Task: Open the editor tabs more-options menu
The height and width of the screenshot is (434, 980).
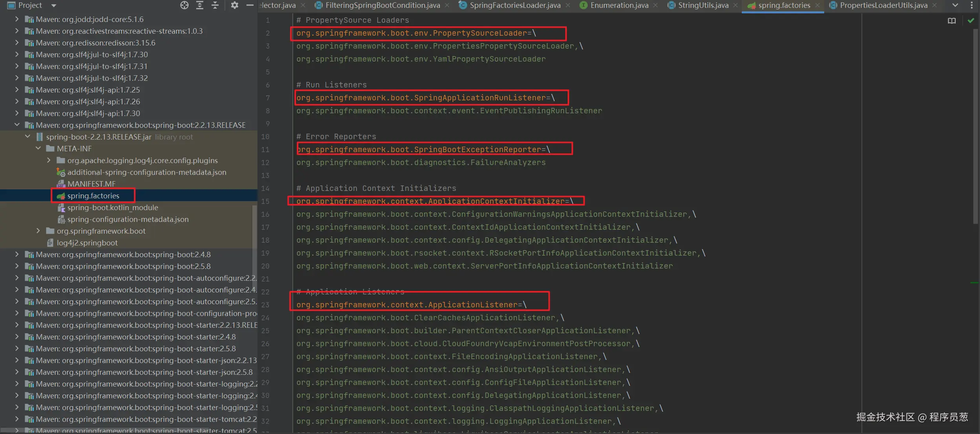Action: pyautogui.click(x=972, y=5)
